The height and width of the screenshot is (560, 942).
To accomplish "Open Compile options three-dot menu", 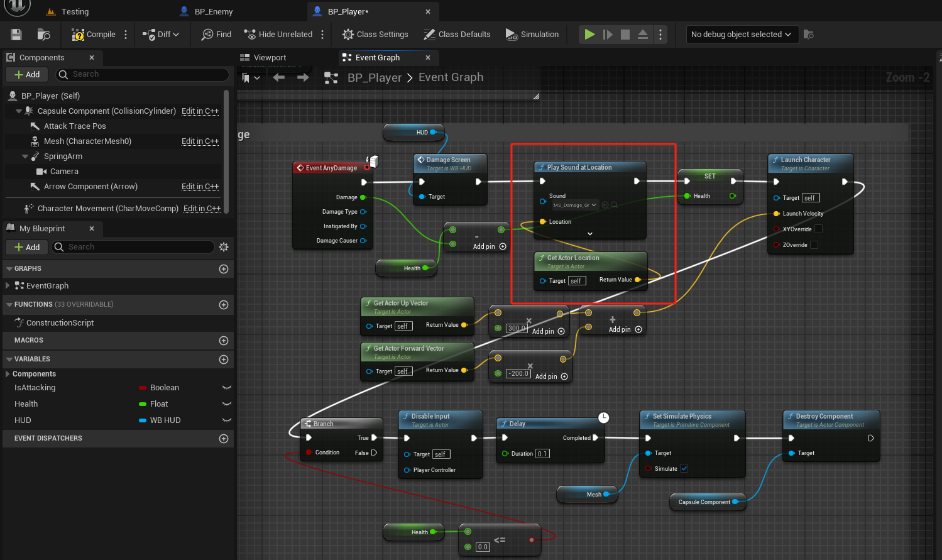I will coord(126,35).
